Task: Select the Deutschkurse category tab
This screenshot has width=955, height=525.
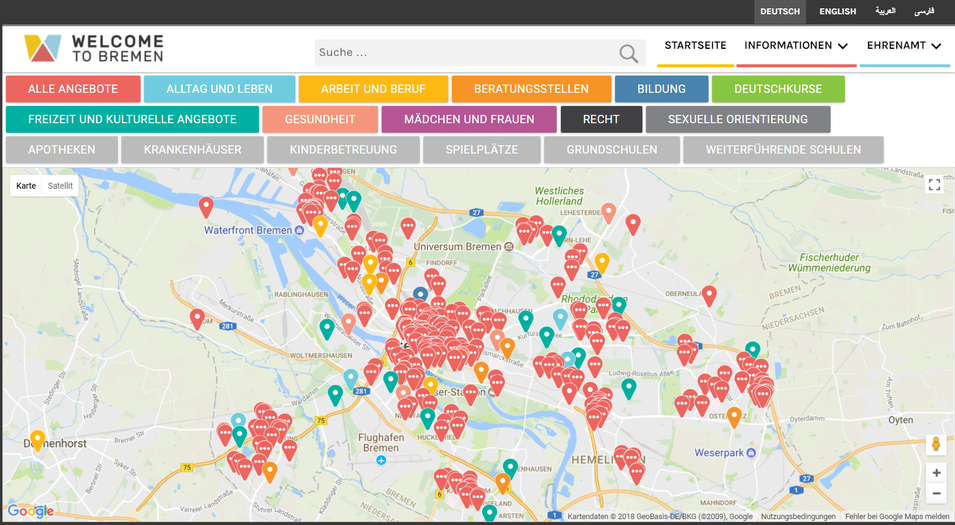Action: pyautogui.click(x=778, y=89)
